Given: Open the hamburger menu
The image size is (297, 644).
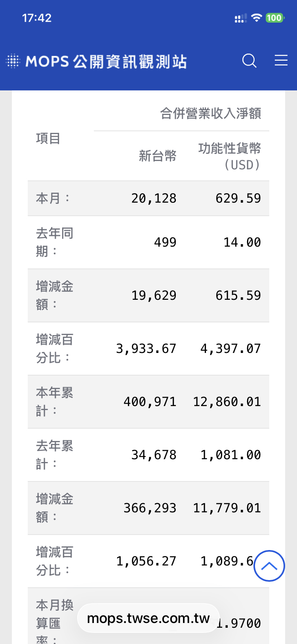Looking at the screenshot, I should pyautogui.click(x=281, y=60).
